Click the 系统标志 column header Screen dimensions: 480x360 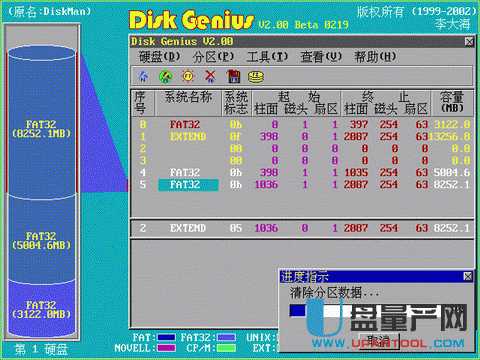[x=236, y=103]
